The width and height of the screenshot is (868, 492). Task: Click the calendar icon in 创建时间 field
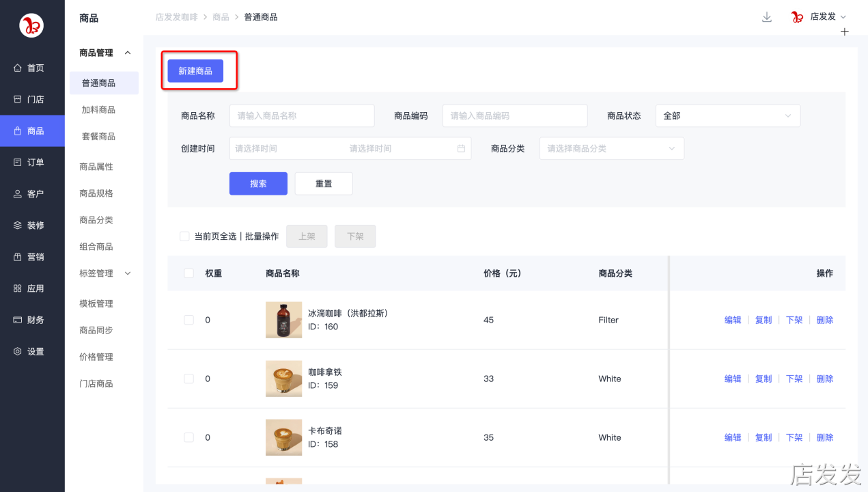click(461, 148)
